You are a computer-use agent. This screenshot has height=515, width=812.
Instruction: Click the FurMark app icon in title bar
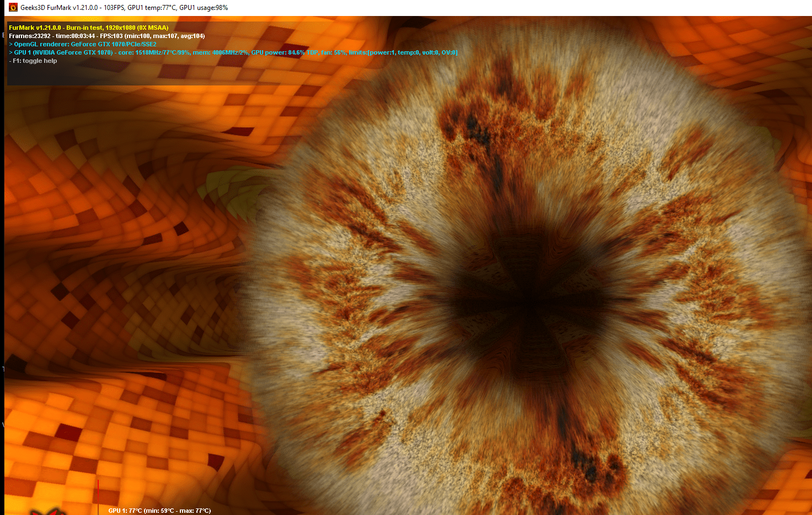(13, 8)
